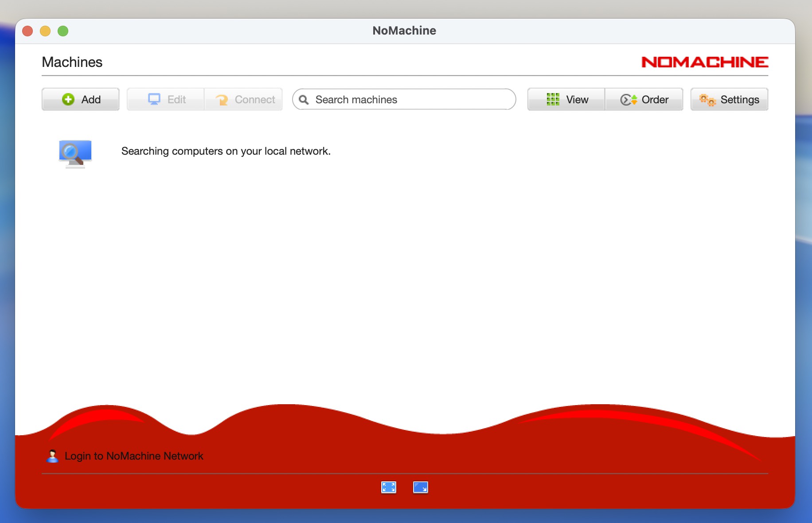The image size is (812, 523).
Task: Click the bottom icon with corner arrow
Action: tap(420, 488)
